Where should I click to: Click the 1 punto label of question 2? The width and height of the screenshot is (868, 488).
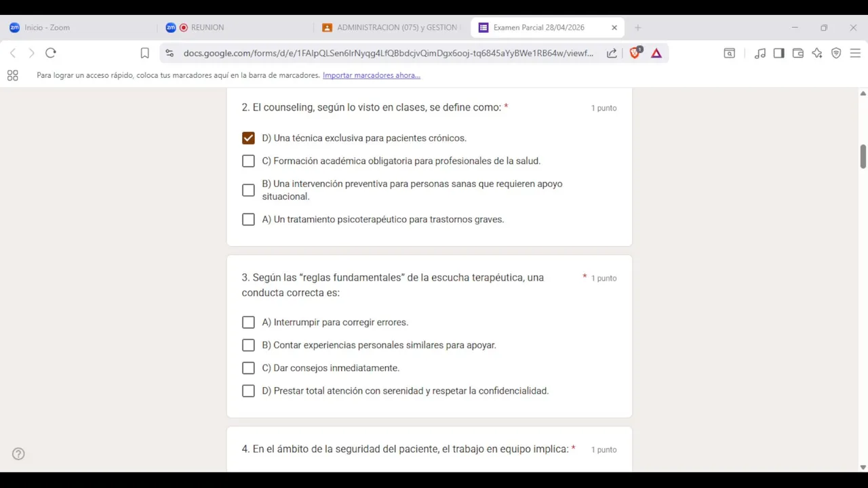click(x=604, y=108)
